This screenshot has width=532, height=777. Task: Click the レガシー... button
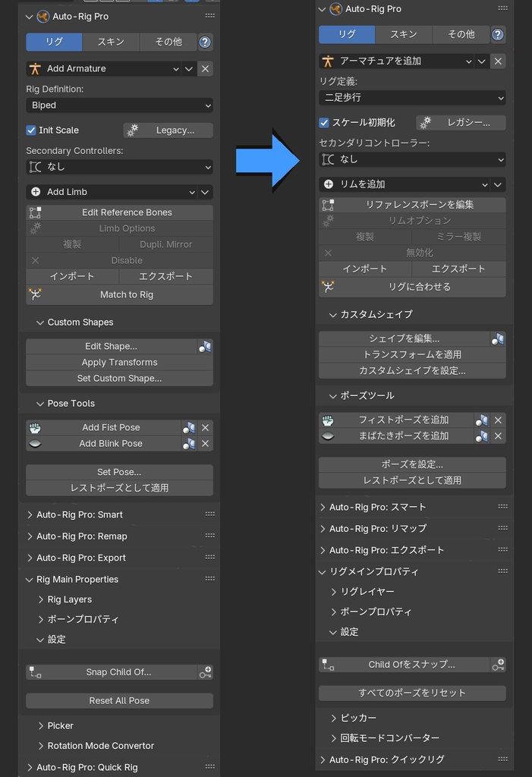(461, 123)
